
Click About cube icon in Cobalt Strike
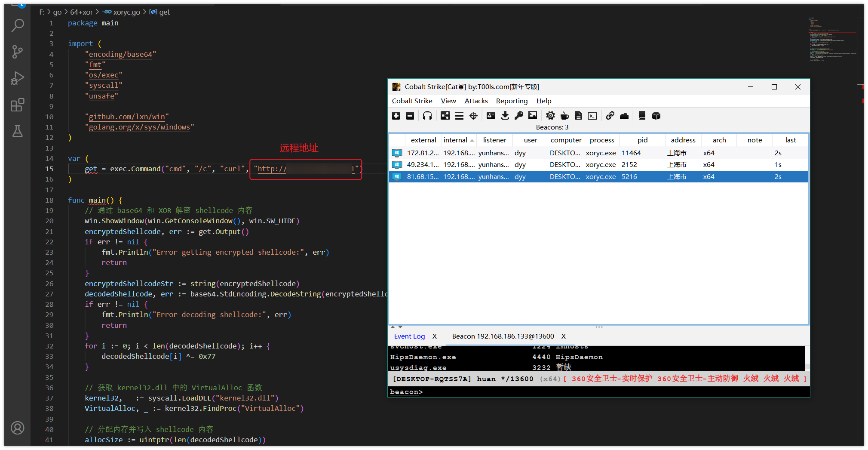[x=656, y=116]
